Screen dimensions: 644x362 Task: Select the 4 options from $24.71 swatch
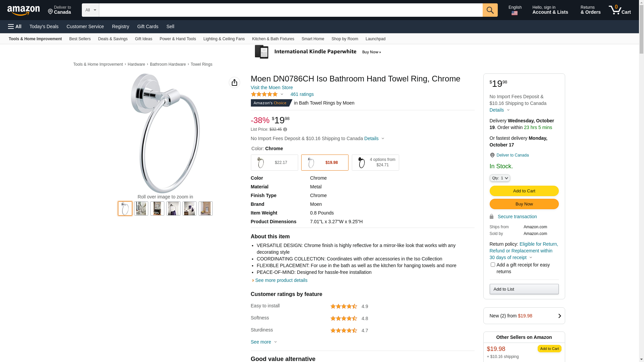tap(375, 163)
